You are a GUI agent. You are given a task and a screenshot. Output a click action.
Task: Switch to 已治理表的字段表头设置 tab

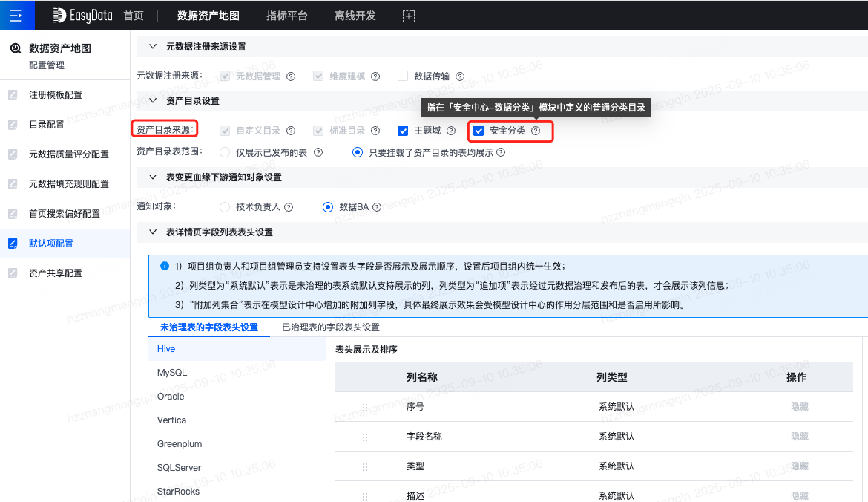[331, 327]
